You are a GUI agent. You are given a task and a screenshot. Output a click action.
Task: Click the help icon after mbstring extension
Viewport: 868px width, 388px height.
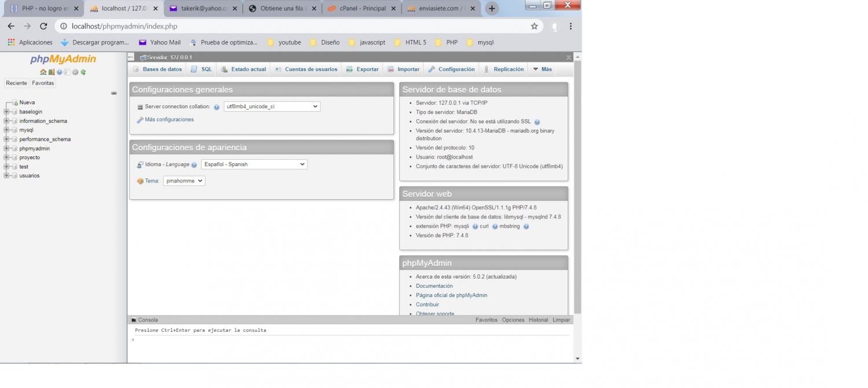coord(526,226)
